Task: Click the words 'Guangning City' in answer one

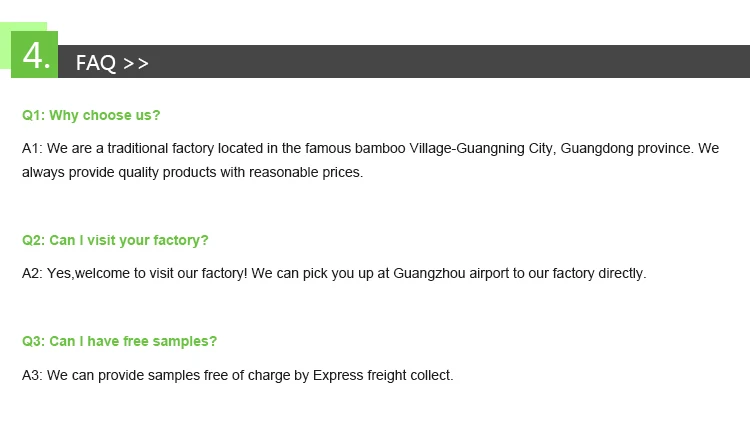Action: coord(507,148)
